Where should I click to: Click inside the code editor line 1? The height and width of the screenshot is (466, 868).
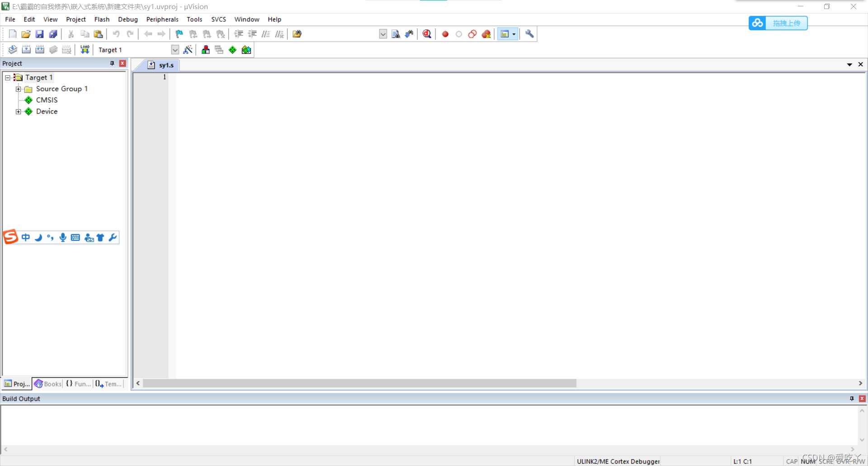[x=520, y=77]
